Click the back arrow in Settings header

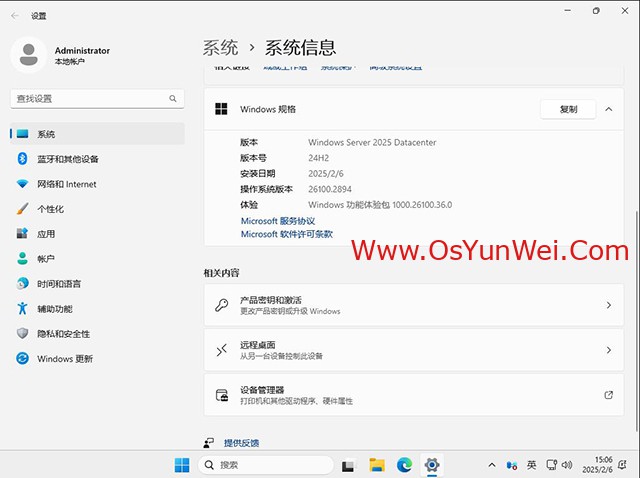click(15, 16)
